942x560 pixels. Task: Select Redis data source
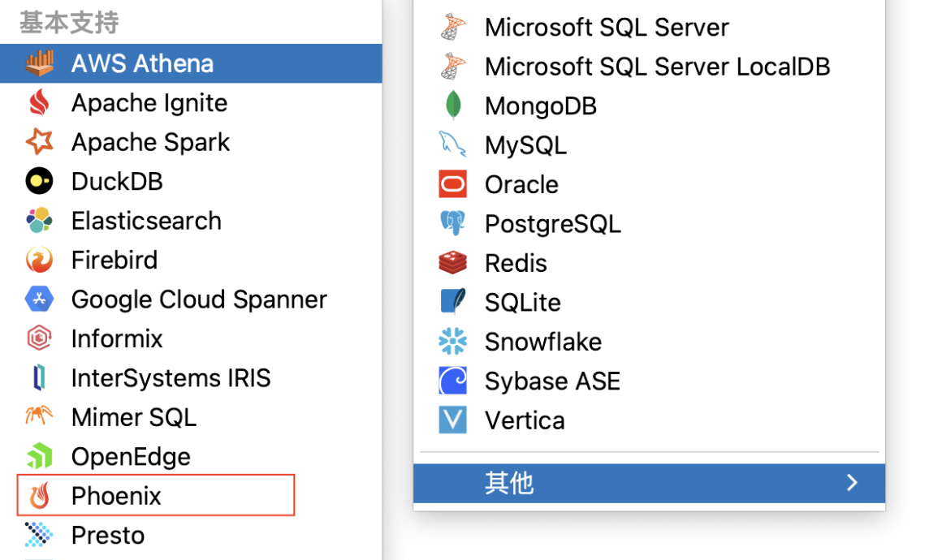click(649, 263)
